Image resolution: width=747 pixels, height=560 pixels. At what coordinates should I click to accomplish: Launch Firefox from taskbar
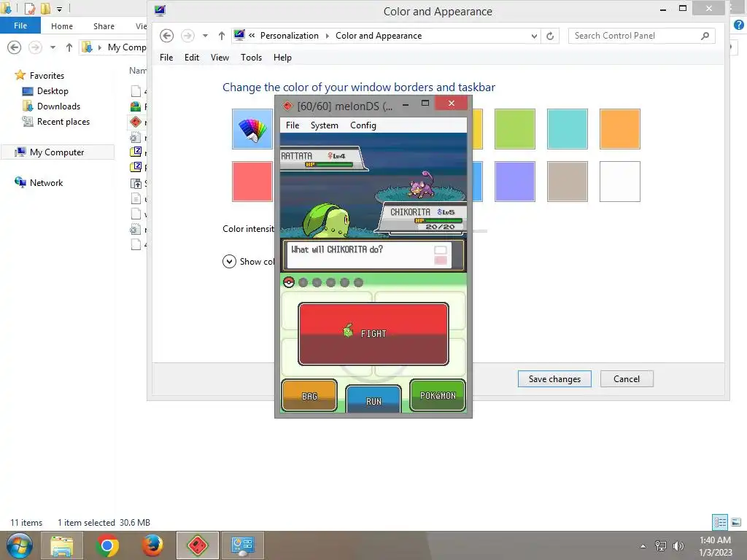point(152,545)
